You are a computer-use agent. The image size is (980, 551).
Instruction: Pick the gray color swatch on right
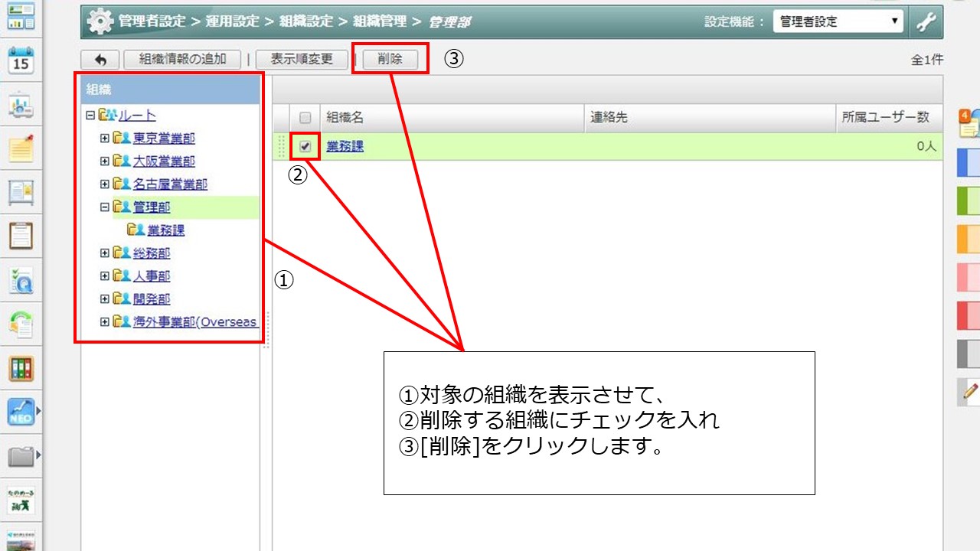point(969,354)
